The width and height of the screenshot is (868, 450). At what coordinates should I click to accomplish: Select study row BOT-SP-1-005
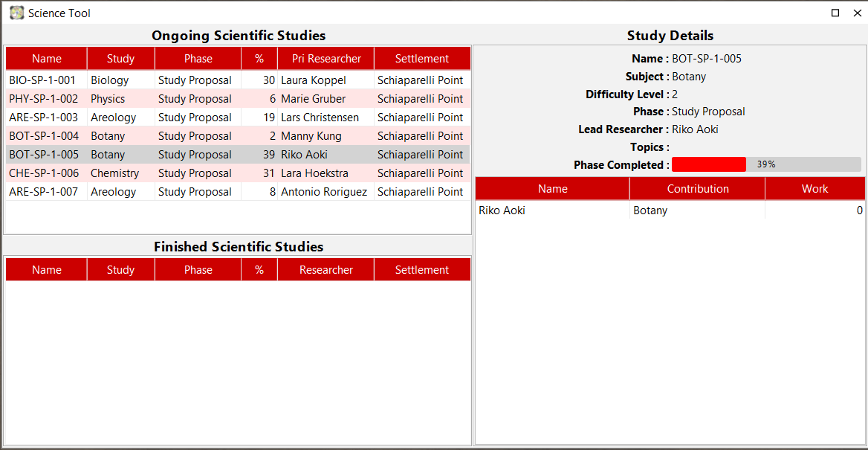238,155
